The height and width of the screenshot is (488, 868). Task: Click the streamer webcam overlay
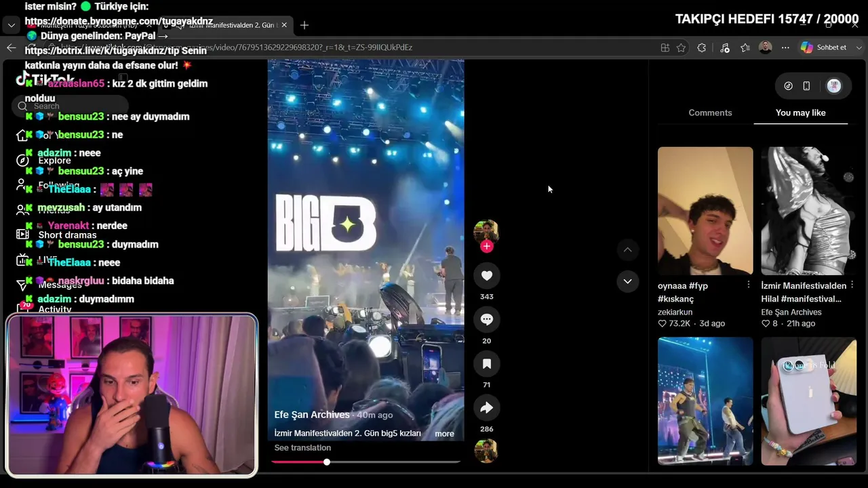click(132, 395)
